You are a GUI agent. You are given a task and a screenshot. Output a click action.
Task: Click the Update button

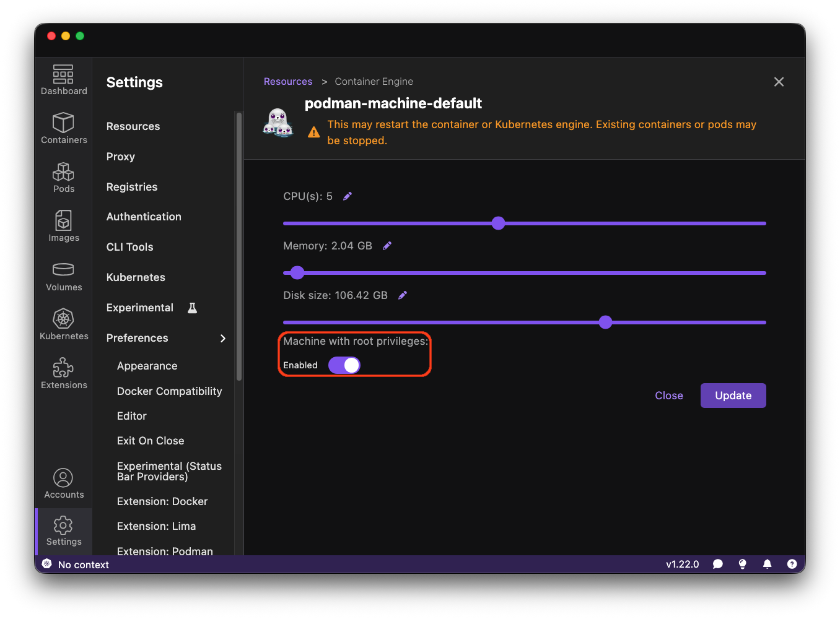(733, 396)
